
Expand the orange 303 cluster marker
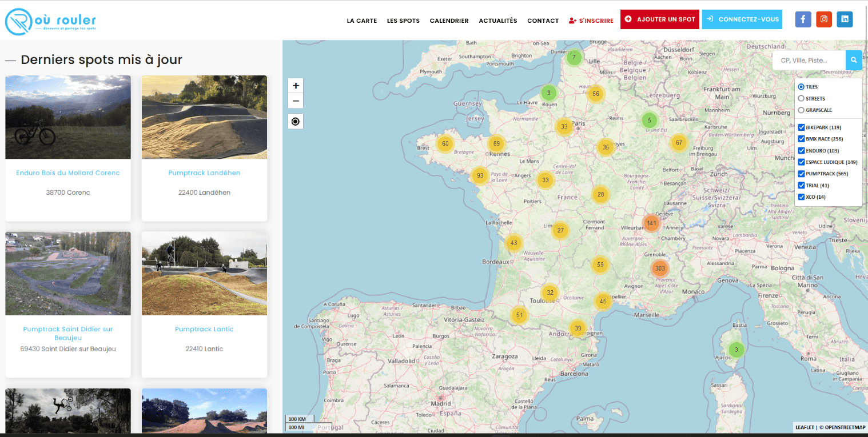660,268
